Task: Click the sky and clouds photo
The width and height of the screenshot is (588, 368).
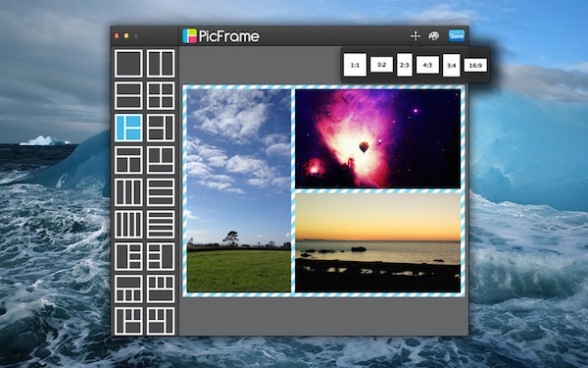Action: 239,190
